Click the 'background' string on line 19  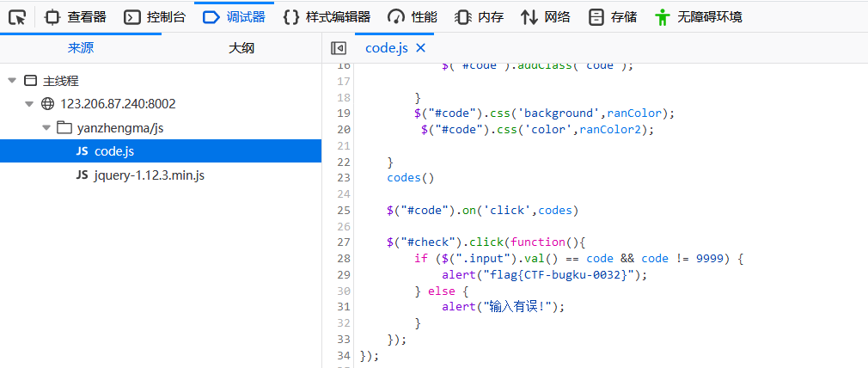(x=559, y=113)
